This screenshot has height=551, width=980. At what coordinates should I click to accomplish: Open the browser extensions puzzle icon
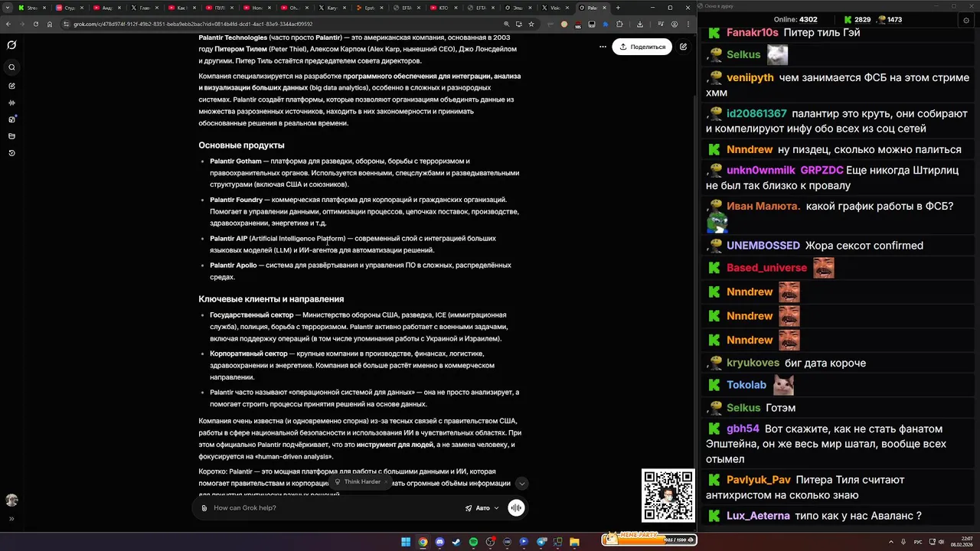pos(619,24)
